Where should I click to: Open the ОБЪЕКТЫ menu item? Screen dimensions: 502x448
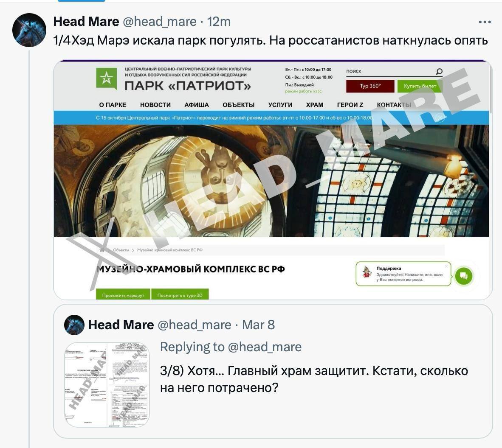pyautogui.click(x=239, y=105)
